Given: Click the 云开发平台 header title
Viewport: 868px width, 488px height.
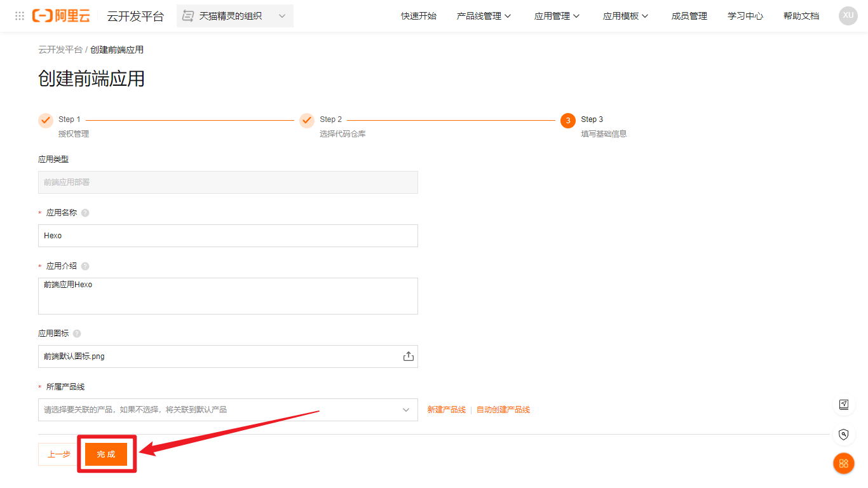Looking at the screenshot, I should (x=135, y=16).
